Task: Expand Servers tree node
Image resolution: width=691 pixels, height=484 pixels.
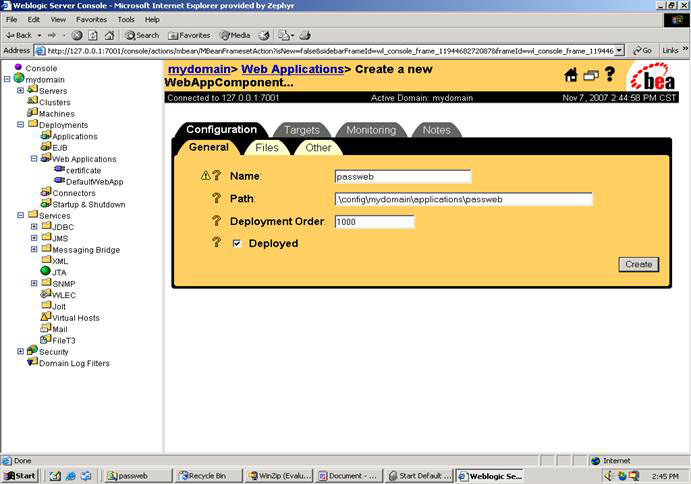Action: (20, 90)
